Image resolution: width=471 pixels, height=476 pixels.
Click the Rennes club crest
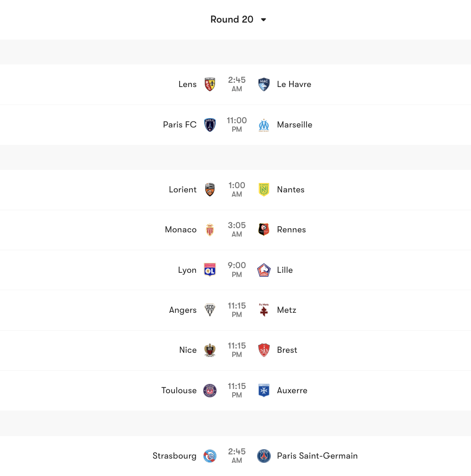(x=264, y=230)
